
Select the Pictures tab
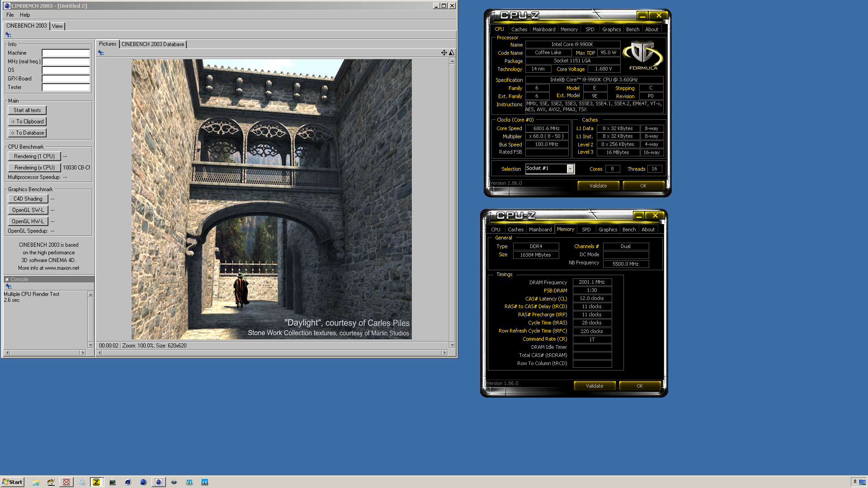pos(108,44)
